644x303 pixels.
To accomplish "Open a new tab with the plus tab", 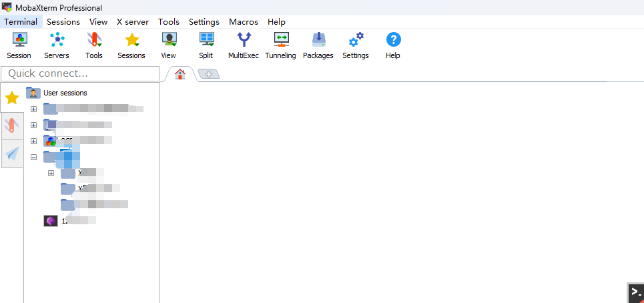I will click(x=209, y=74).
